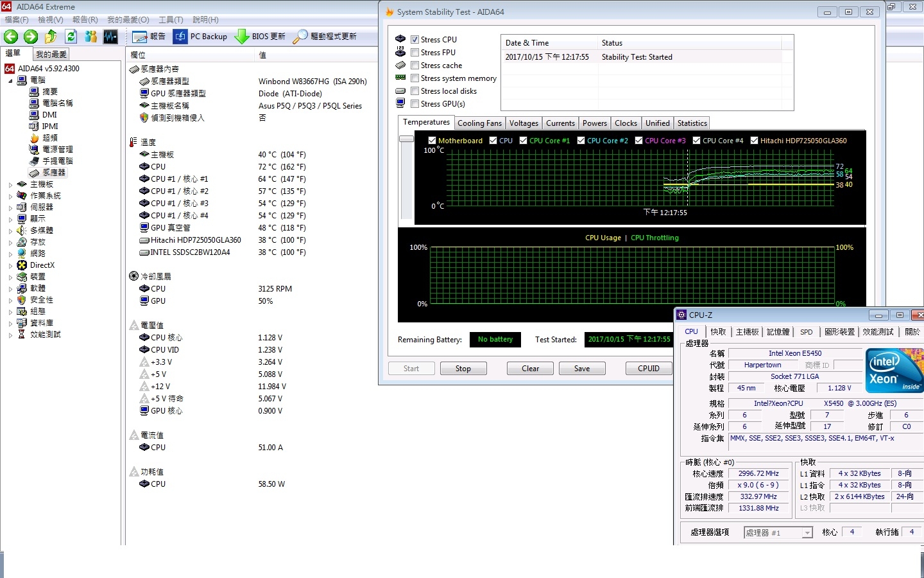Click 驅動程式更新 driver update toolbar item
The width and height of the screenshot is (924, 578).
[325, 37]
